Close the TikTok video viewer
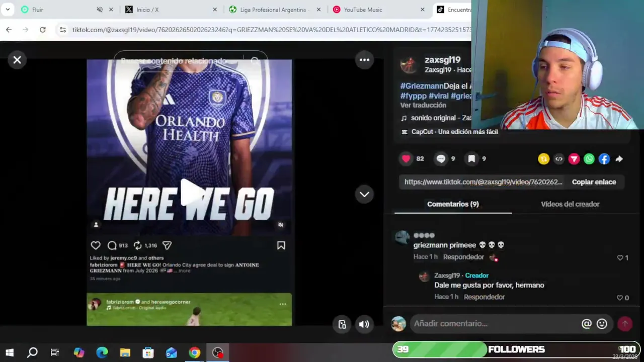This screenshot has height=362, width=644. (x=17, y=60)
